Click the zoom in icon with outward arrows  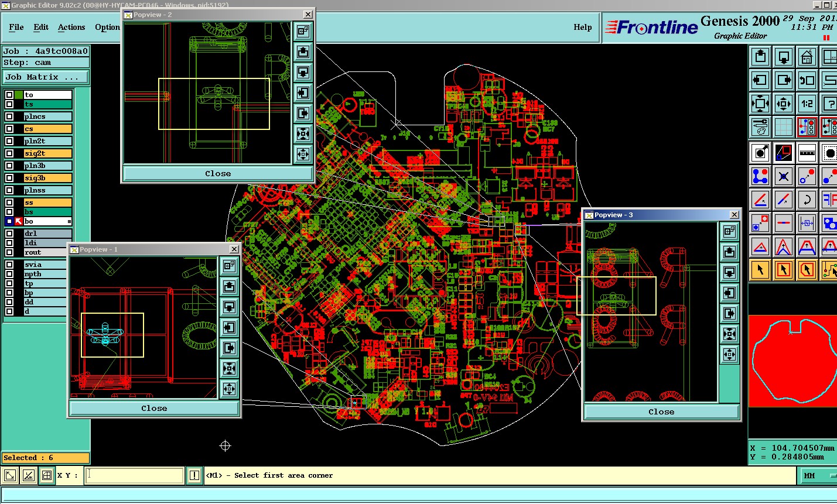coord(760,104)
